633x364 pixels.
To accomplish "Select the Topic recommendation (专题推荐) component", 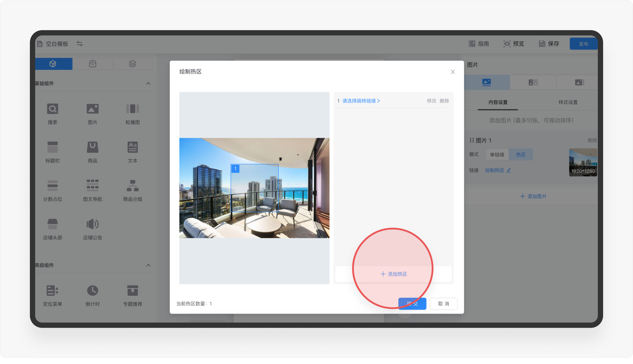I will (x=132, y=295).
